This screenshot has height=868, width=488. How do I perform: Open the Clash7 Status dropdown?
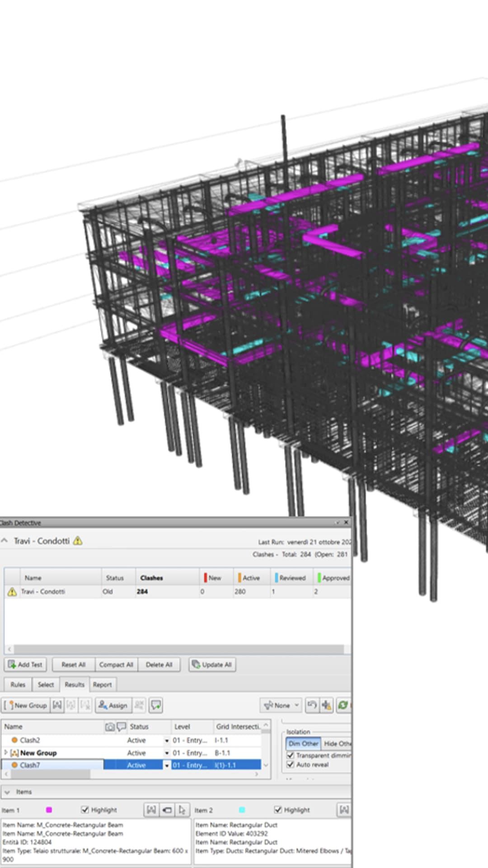(167, 765)
